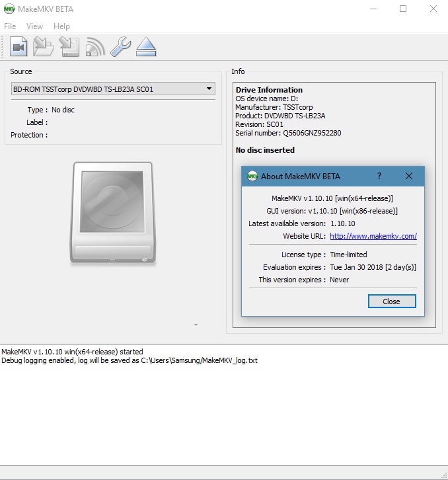Expand the BD-ROM TSSTcorp source drive dropdown
Viewport: 448px width, 480px height.
click(113, 89)
